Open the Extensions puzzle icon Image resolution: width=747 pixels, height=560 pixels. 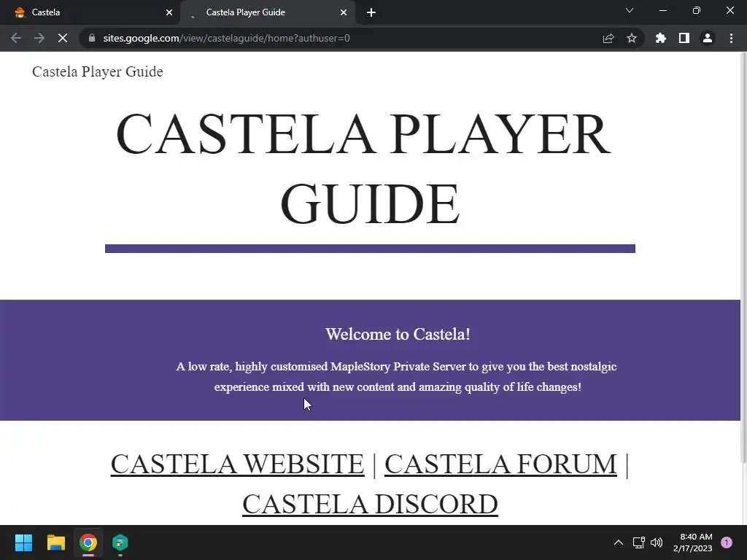(661, 38)
